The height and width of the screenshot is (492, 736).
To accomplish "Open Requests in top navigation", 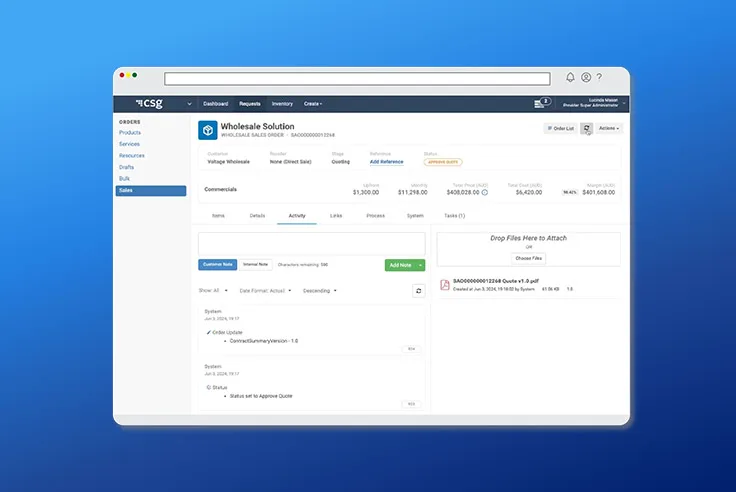I will tap(250, 104).
